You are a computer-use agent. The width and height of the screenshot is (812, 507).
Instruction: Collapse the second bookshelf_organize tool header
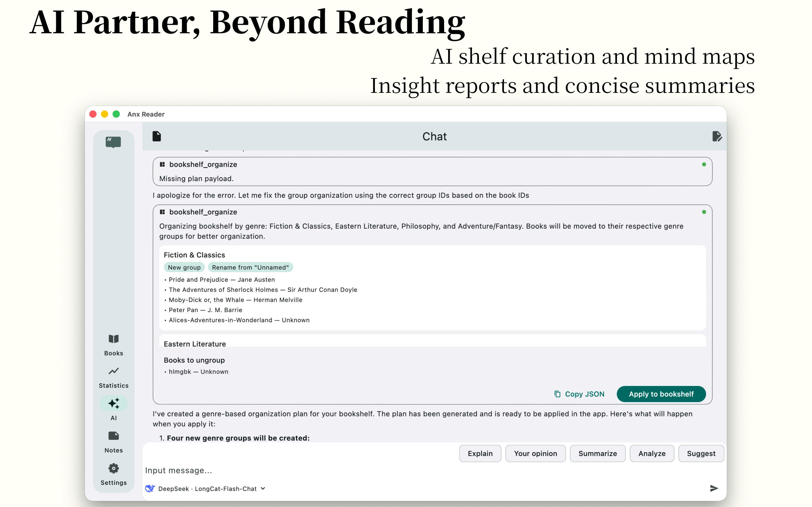pos(203,212)
